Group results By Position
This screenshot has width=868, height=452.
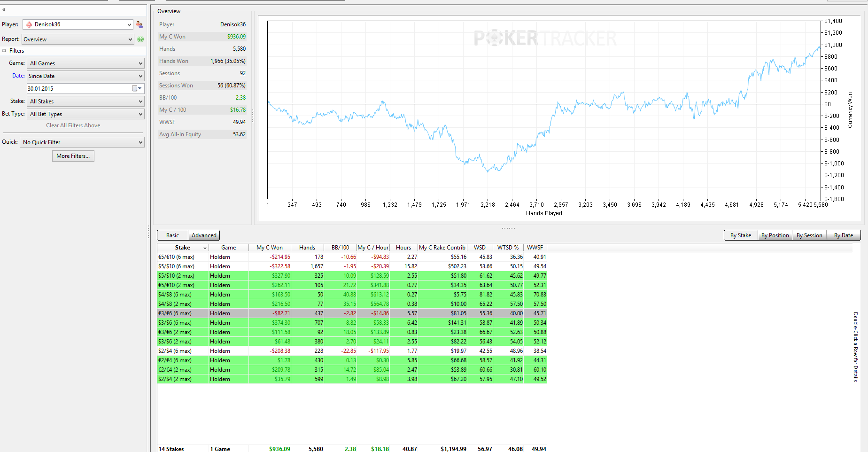pos(775,235)
